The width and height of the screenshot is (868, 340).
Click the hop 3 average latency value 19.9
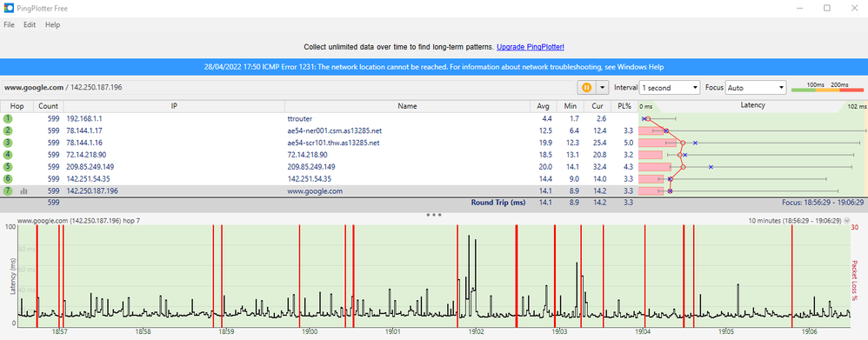545,143
